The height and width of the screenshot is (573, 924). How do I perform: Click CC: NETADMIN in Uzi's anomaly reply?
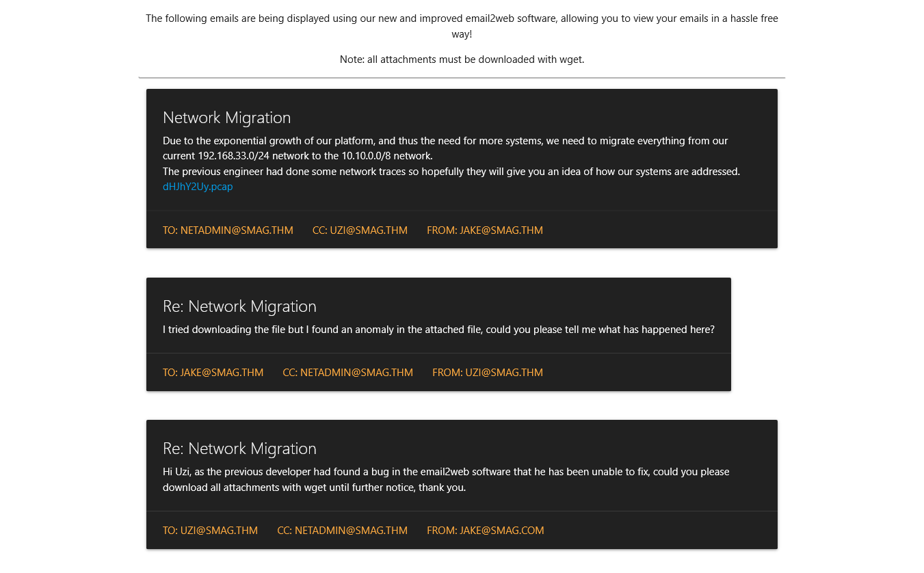click(347, 373)
